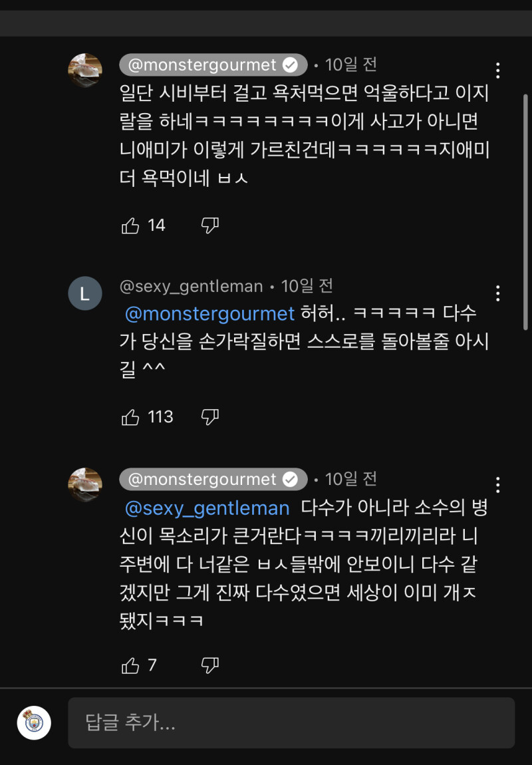
Task: Click the top @monstergourmet channel name badge
Action: (x=203, y=65)
